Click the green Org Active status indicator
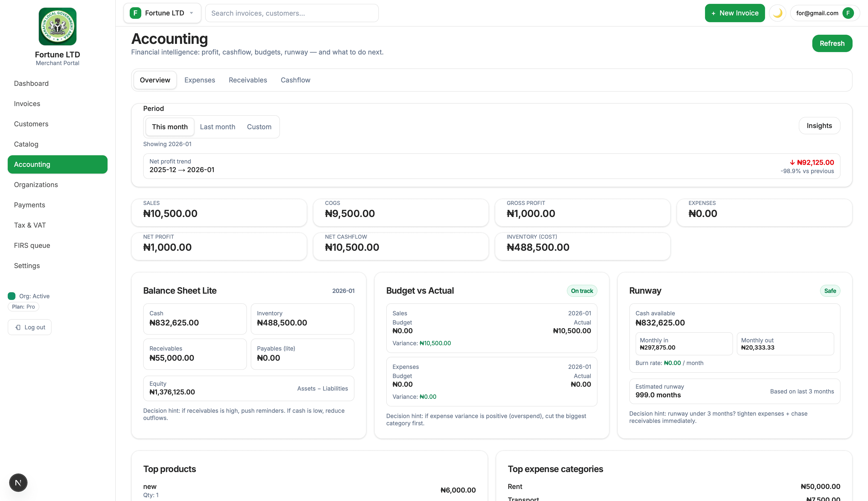This screenshot has height=501, width=868. coord(11,296)
